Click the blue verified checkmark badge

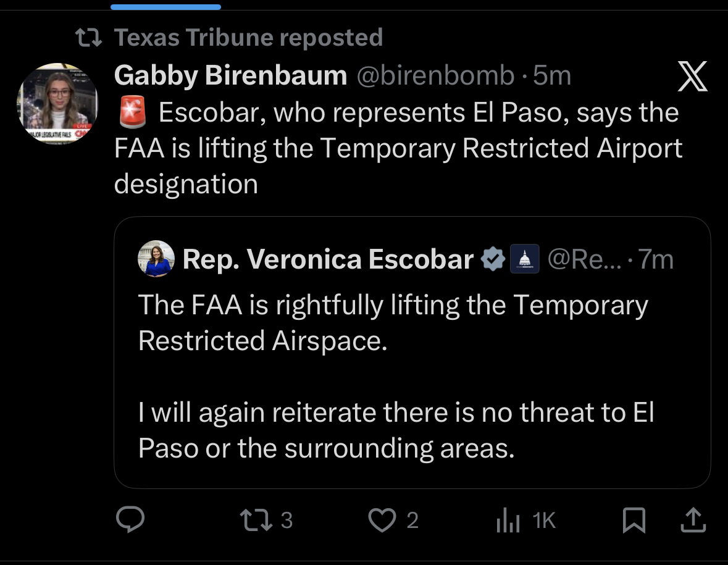493,259
